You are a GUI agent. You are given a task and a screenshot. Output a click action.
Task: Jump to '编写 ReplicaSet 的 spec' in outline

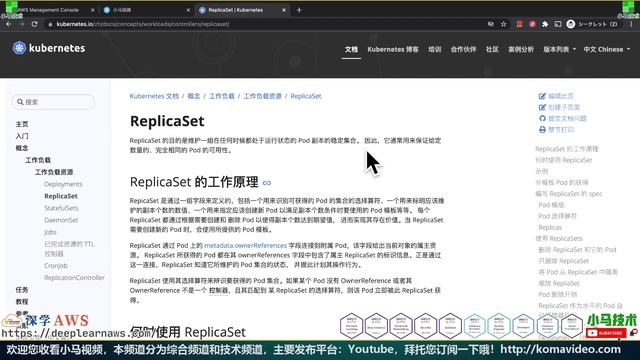pos(569,193)
